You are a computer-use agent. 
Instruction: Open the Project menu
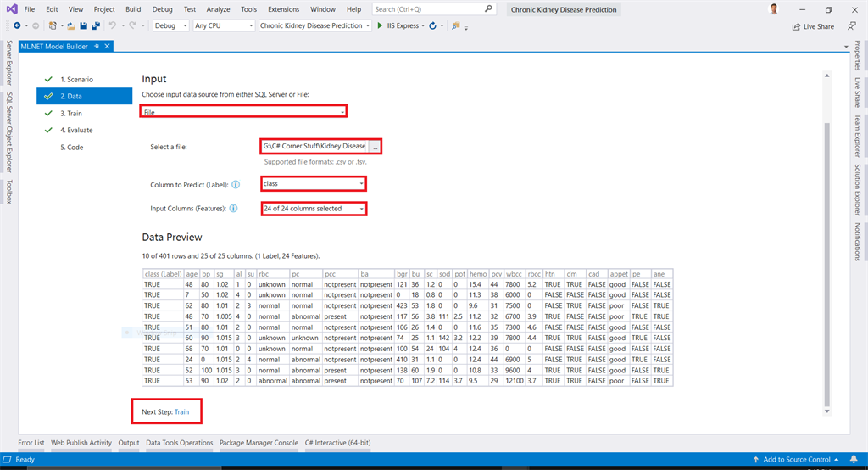104,9
